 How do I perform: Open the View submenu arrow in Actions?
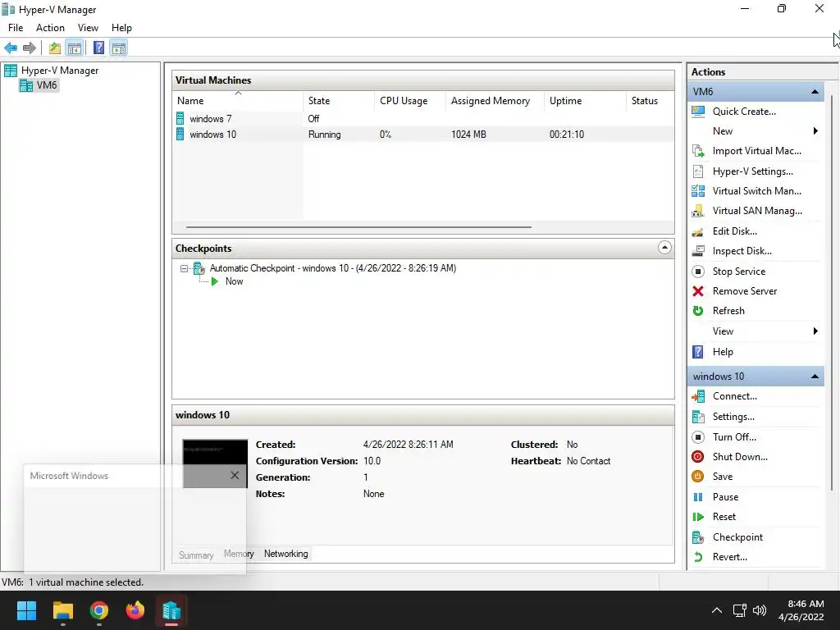[815, 331]
